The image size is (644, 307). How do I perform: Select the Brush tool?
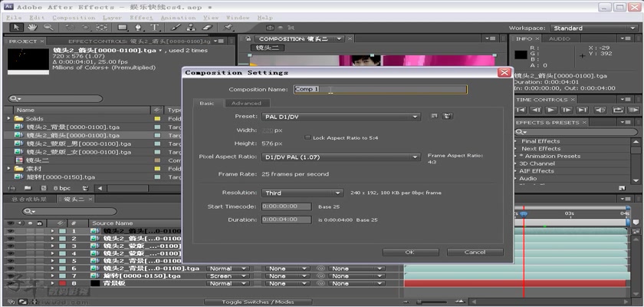pos(176,28)
